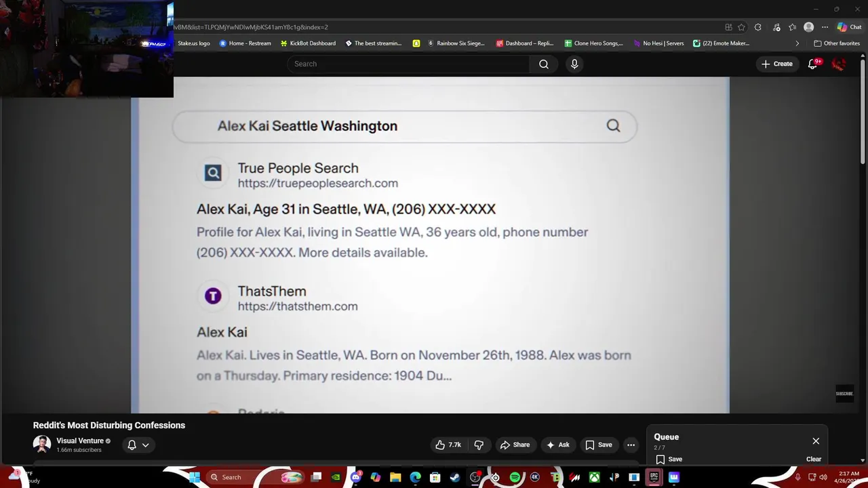The image size is (868, 488).
Task: Favorite this page with the star icon
Action: (x=741, y=27)
